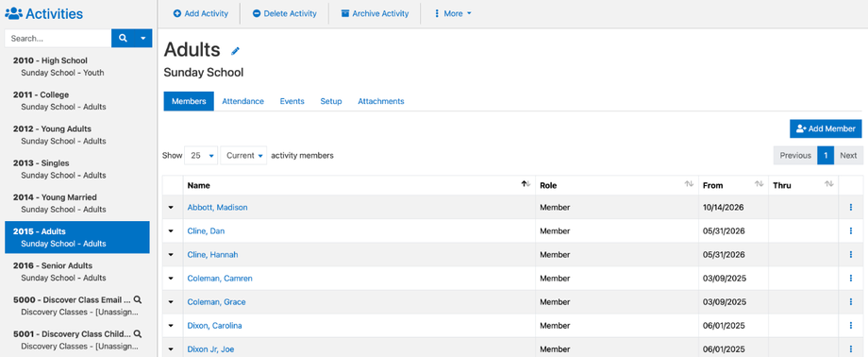Open Coleman, Grace's profile link
This screenshot has height=357, width=868.
click(216, 302)
